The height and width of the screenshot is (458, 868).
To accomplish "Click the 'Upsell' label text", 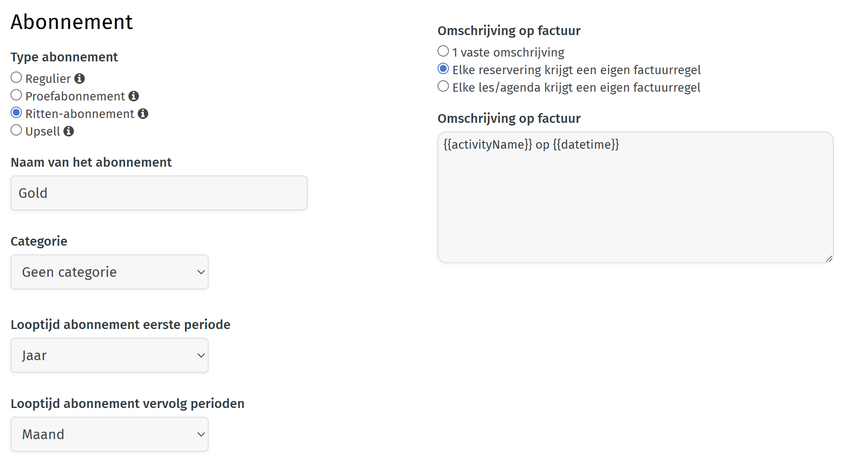I will click(x=43, y=131).
